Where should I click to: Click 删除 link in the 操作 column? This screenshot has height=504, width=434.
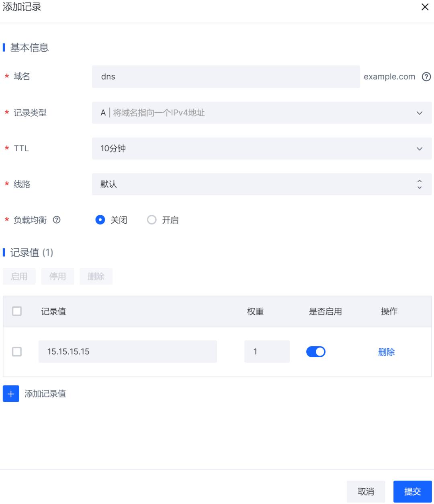coord(387,352)
